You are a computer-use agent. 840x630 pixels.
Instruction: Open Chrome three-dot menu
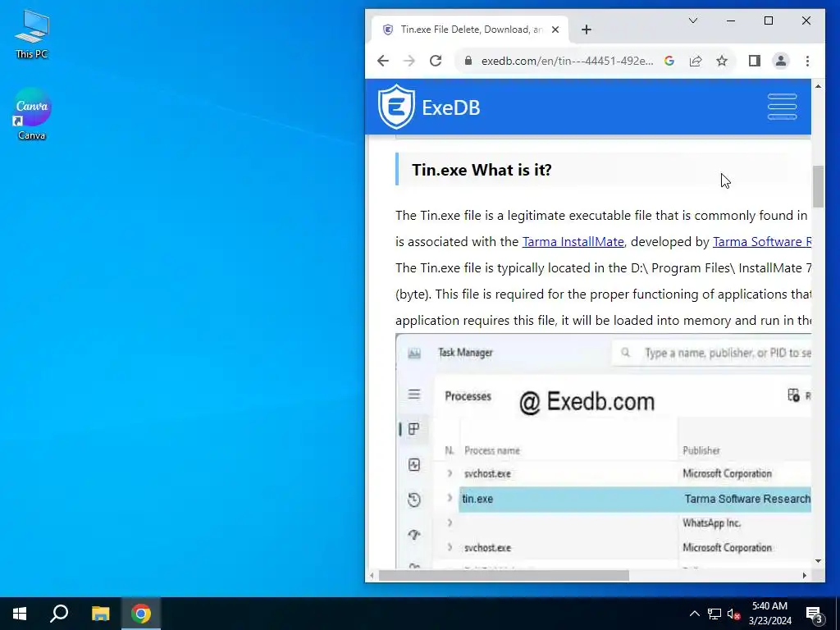coord(807,61)
